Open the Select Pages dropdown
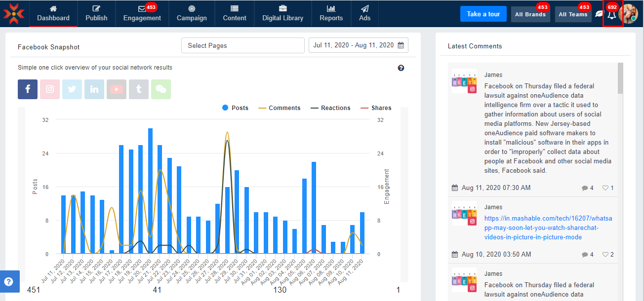The image size is (644, 301). click(x=242, y=45)
